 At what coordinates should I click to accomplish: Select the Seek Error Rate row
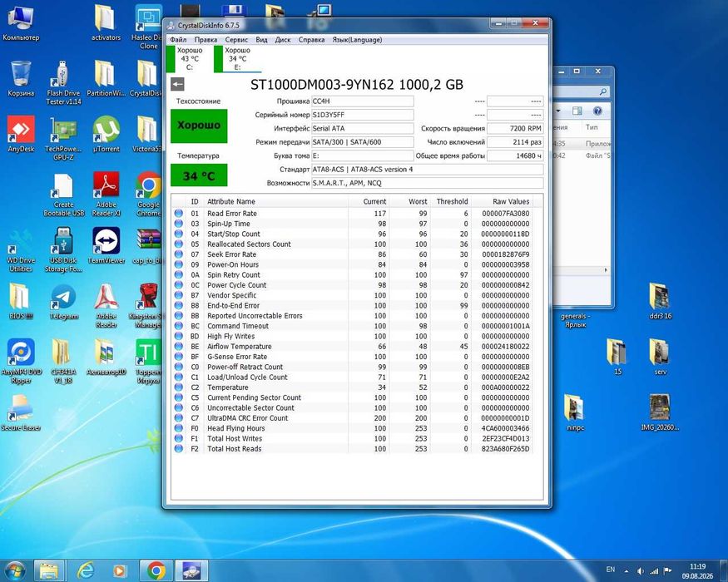point(352,254)
